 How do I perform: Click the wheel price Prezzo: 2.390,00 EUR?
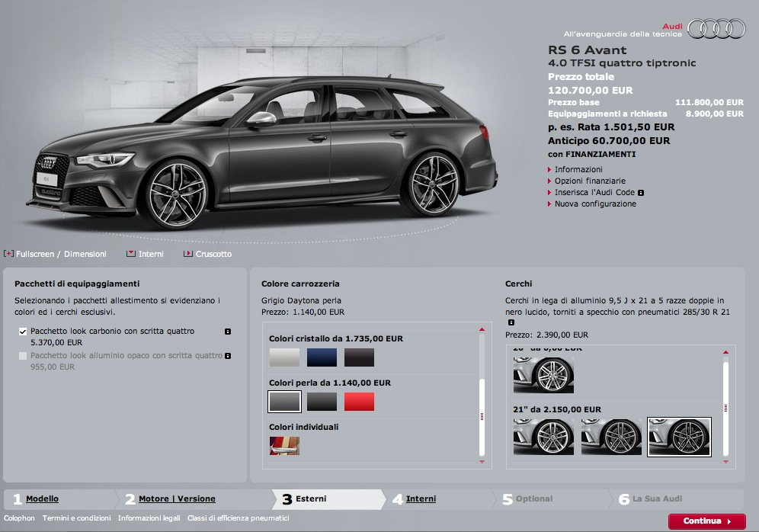pyautogui.click(x=546, y=335)
